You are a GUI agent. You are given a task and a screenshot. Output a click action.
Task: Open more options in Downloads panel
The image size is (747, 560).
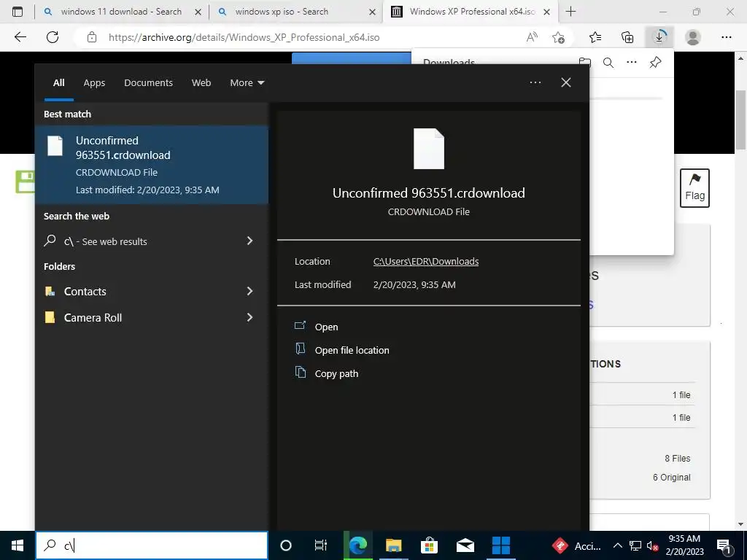[632, 63]
